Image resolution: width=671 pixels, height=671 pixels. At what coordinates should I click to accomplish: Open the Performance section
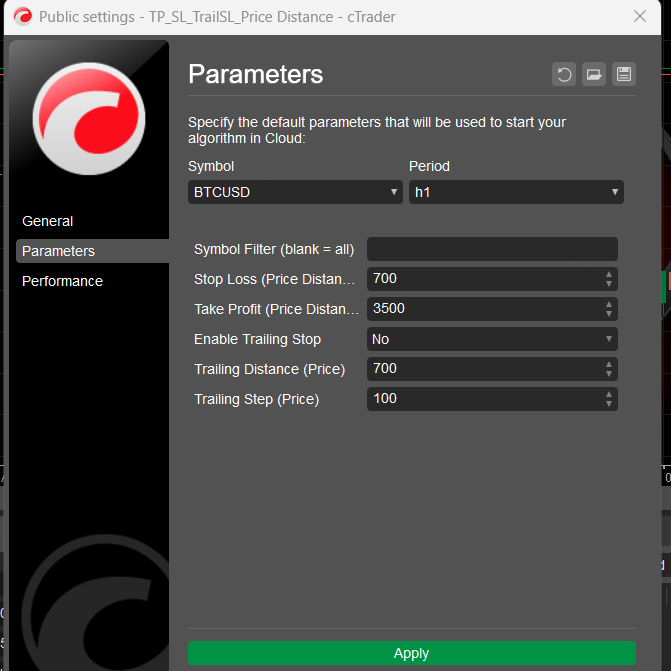click(x=62, y=281)
